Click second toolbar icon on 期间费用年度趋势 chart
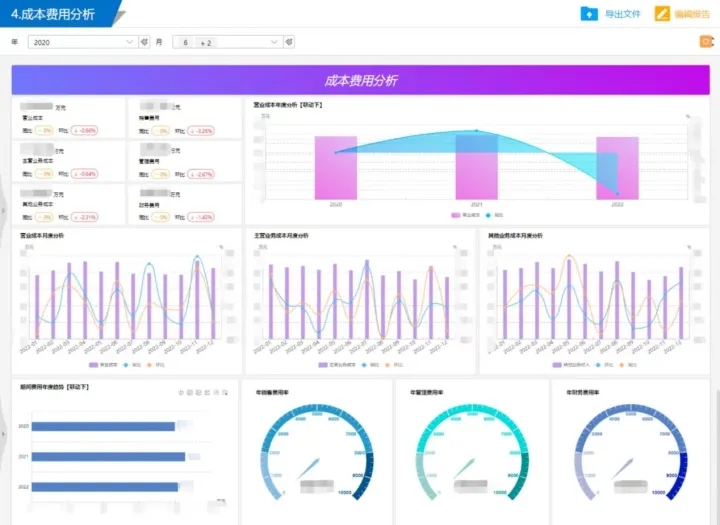 [x=190, y=393]
